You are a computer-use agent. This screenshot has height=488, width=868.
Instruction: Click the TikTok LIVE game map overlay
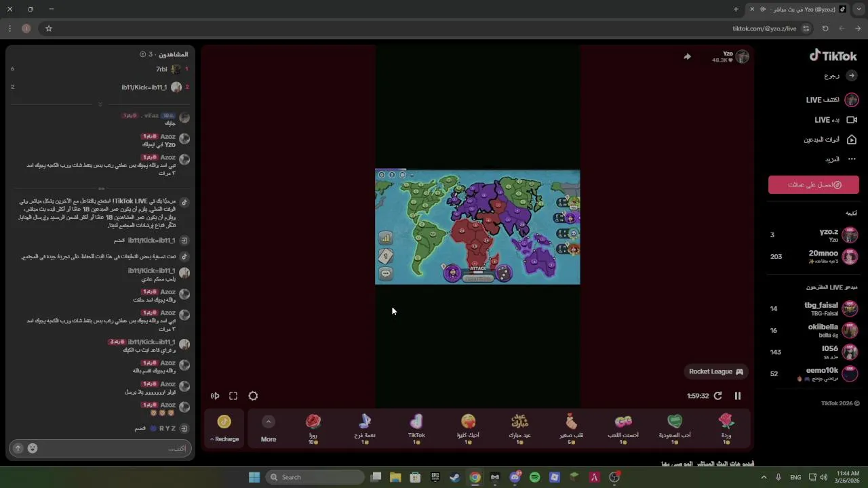point(477,227)
